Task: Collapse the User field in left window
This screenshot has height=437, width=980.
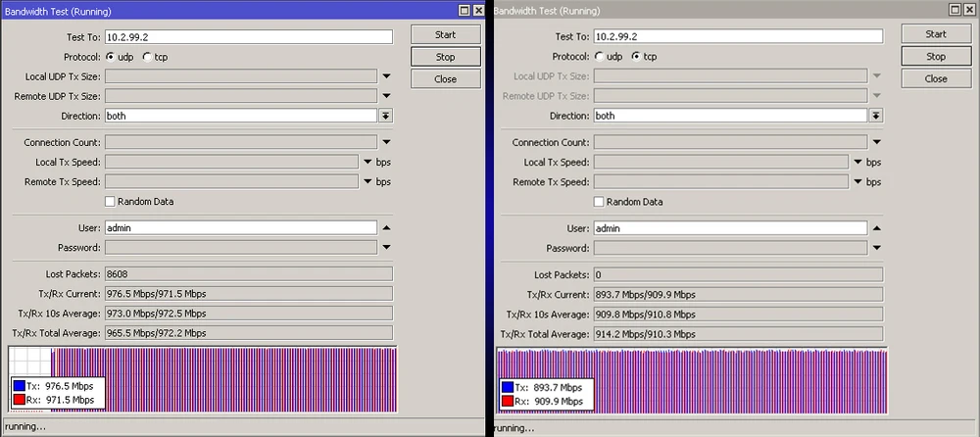Action: pos(386,227)
